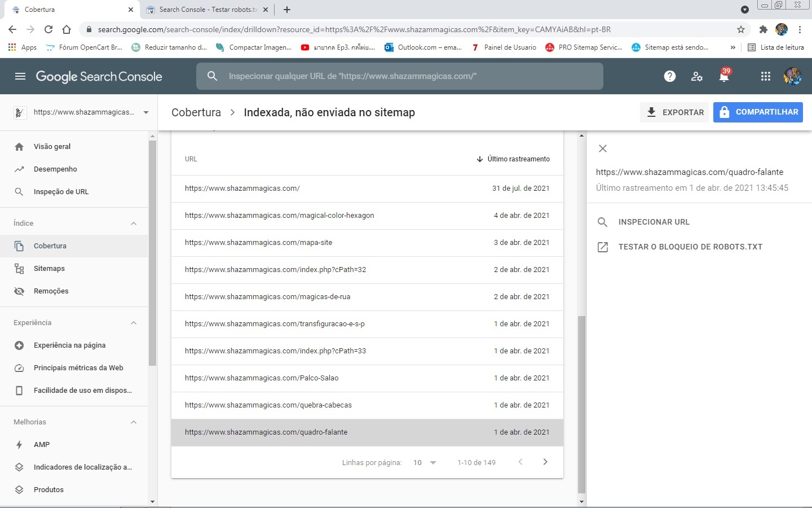Open Sitemaps in sidebar
The height and width of the screenshot is (508, 812).
pyautogui.click(x=74, y=269)
